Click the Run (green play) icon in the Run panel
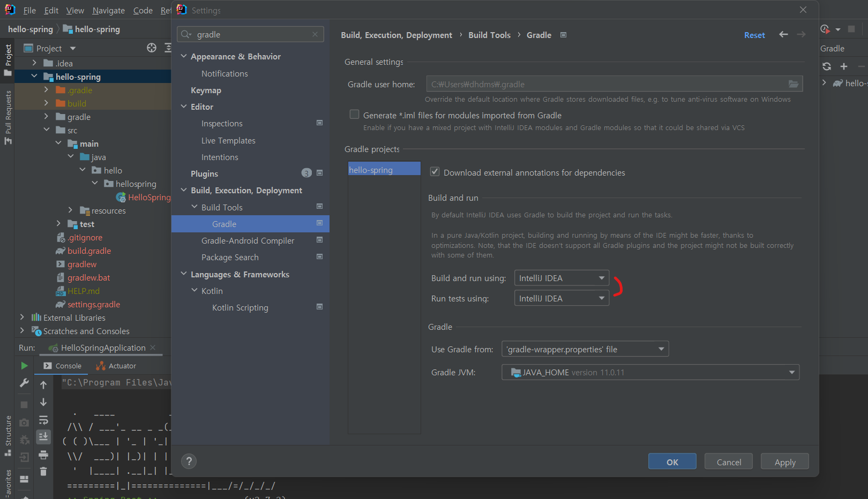Viewport: 868px width, 499px height. tap(24, 366)
